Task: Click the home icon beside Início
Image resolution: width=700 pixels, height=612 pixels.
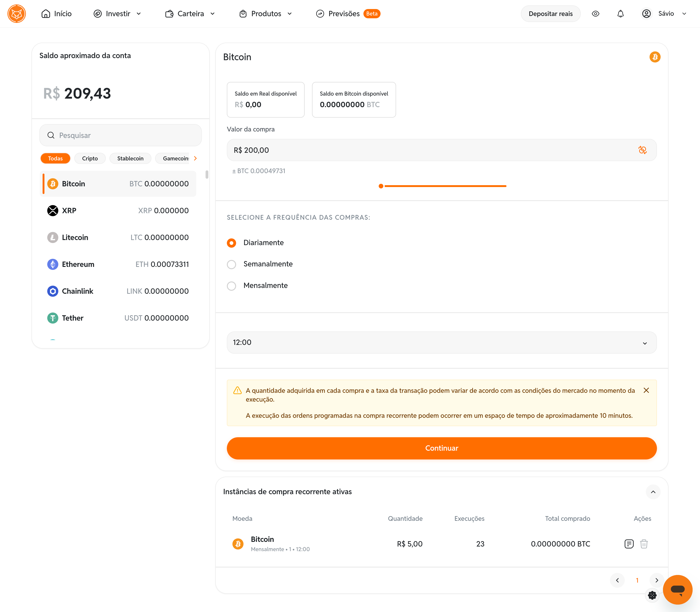Action: tap(46, 14)
